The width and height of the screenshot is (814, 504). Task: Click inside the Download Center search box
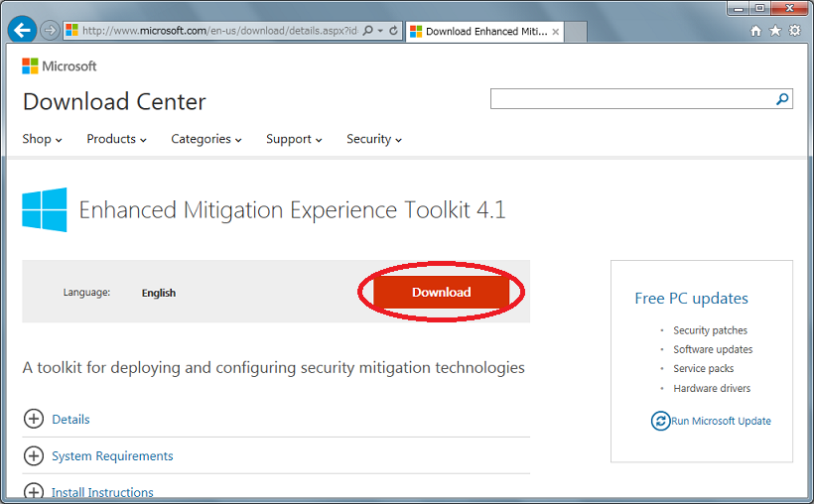click(631, 98)
